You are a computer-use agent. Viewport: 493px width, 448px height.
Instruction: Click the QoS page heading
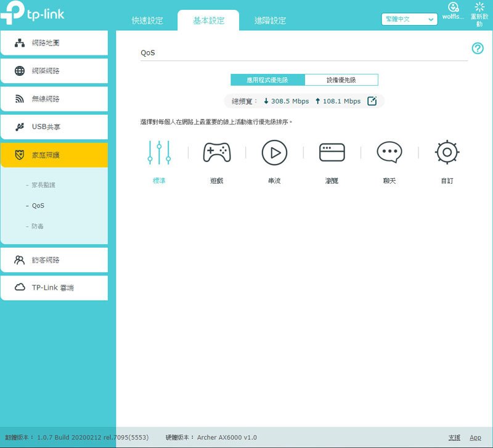pos(148,52)
